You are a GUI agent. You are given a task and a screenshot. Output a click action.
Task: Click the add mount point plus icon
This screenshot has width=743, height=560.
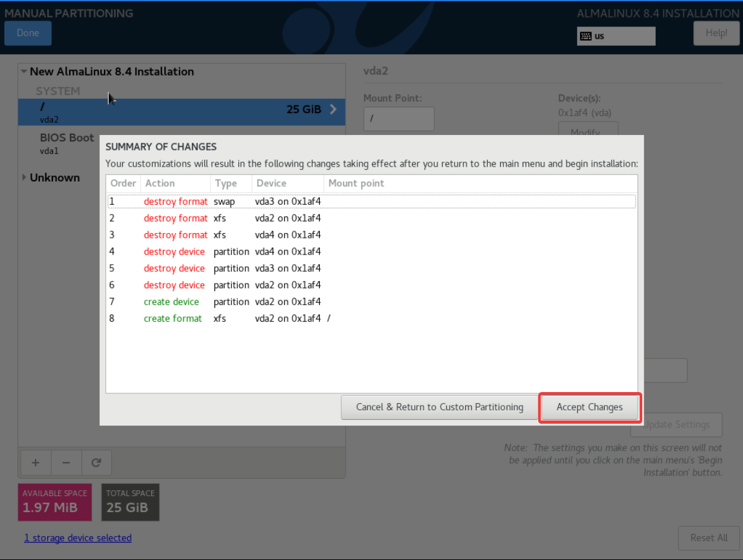[36, 462]
